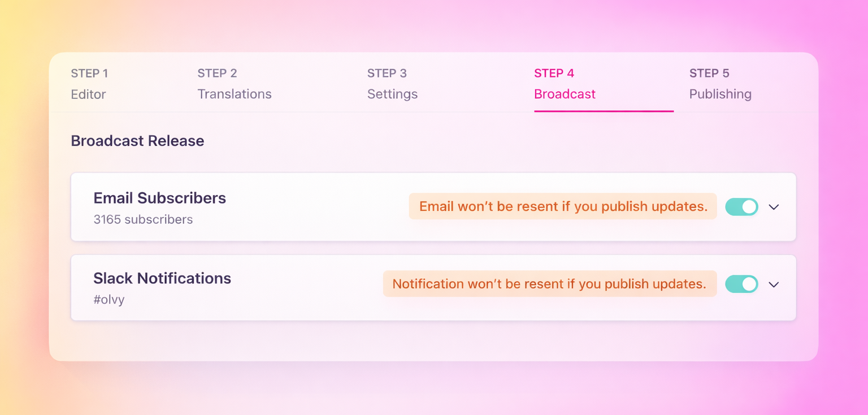Screen dimensions: 868x415
Task: Click the 'Notification won't be resent' warning
Action: tap(549, 284)
